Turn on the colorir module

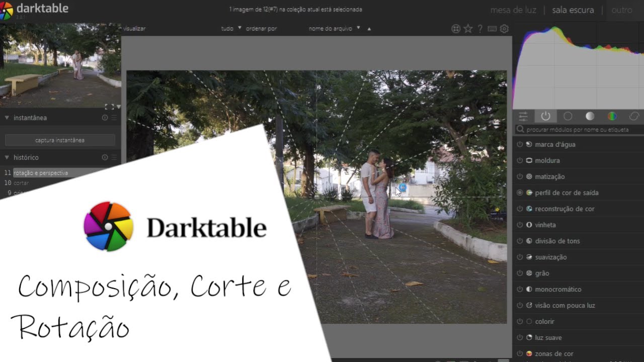[520, 321]
